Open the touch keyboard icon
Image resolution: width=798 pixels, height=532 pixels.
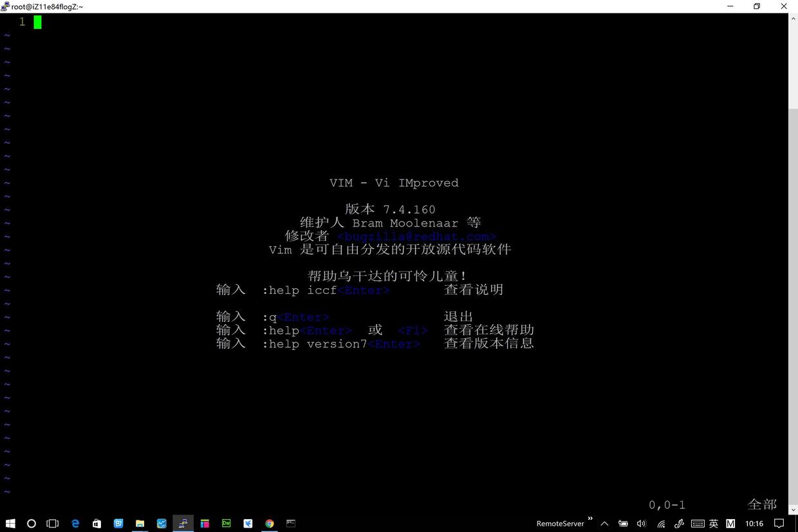[698, 524]
